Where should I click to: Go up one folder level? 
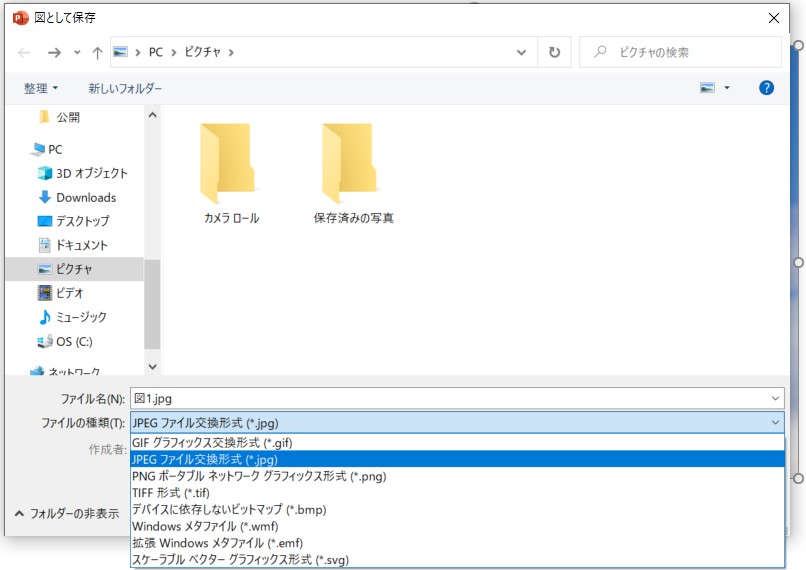point(97,53)
